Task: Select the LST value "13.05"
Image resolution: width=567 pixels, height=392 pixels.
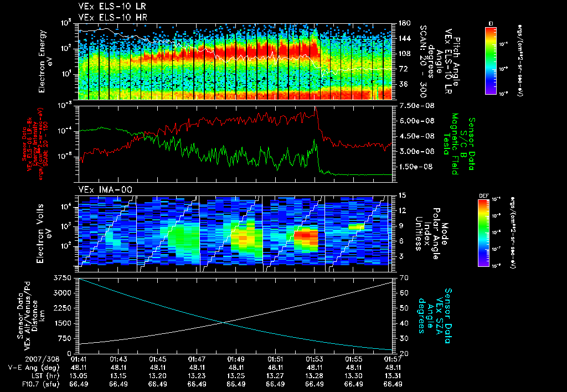Action: tap(79, 376)
